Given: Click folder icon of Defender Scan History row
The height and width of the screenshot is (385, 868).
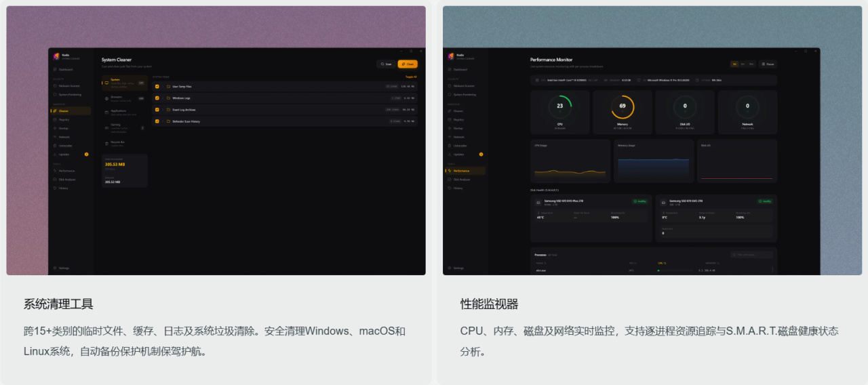Looking at the screenshot, I should tap(168, 121).
